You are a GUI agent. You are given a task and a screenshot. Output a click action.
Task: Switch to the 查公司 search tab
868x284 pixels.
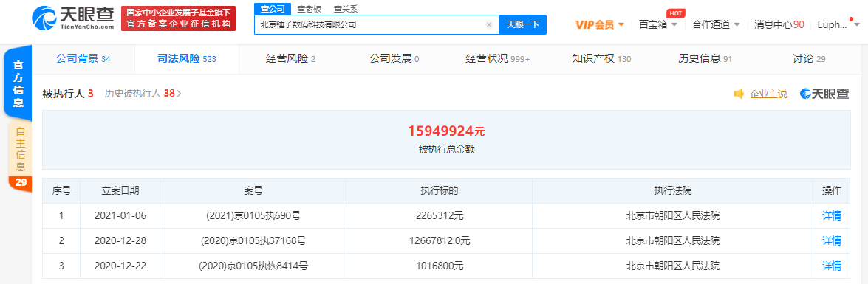pos(273,9)
